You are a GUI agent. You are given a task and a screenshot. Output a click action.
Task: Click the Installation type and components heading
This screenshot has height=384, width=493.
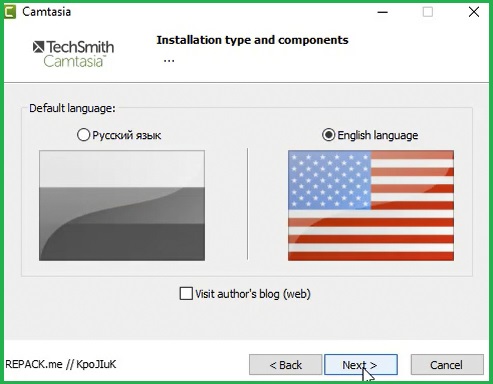[252, 40]
